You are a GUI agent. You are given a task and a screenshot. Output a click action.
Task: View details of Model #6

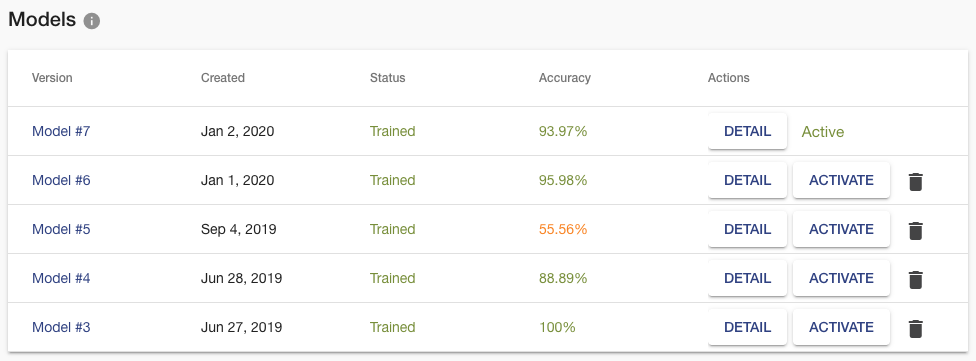point(748,180)
